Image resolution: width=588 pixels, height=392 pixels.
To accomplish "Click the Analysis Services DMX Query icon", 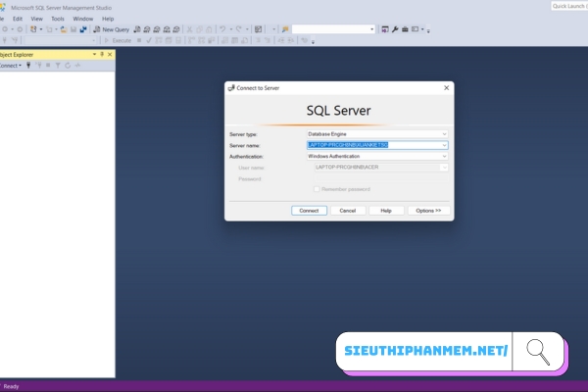I will tap(157, 29).
